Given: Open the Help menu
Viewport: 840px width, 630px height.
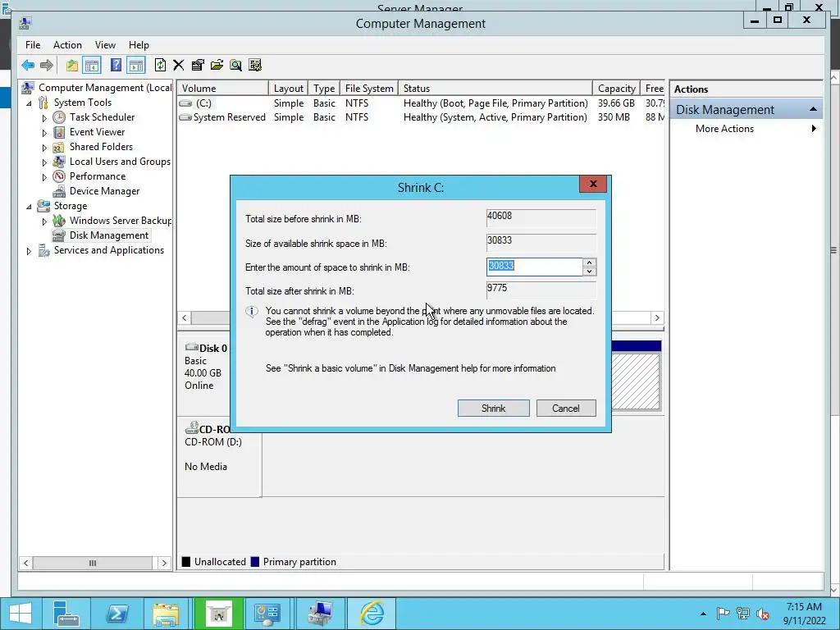Looking at the screenshot, I should coord(139,45).
